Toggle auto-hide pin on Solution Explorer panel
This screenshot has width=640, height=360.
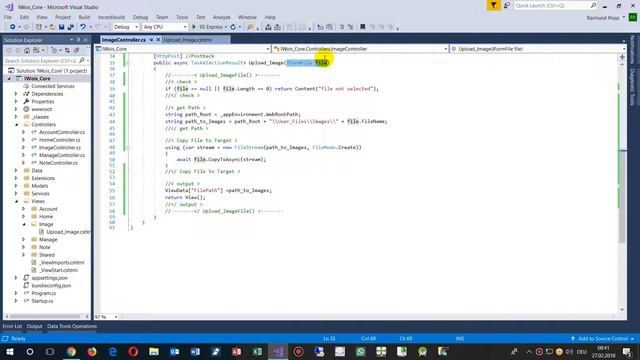point(78,40)
